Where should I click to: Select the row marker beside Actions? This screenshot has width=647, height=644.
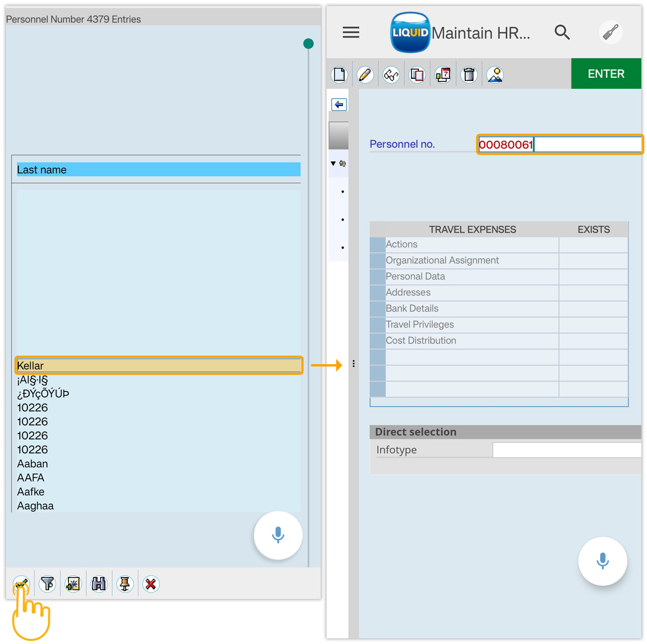(377, 244)
